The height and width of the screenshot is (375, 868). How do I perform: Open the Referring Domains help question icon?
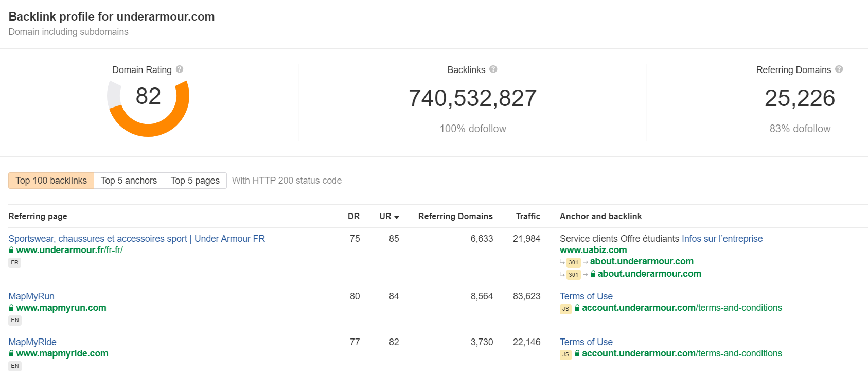pos(839,69)
